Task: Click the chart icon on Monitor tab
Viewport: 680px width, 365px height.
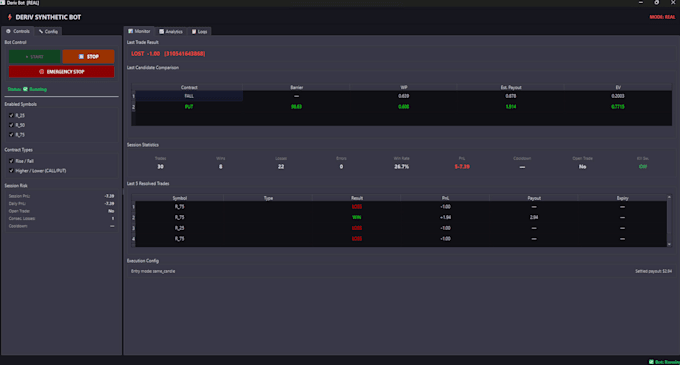Action: pyautogui.click(x=131, y=31)
